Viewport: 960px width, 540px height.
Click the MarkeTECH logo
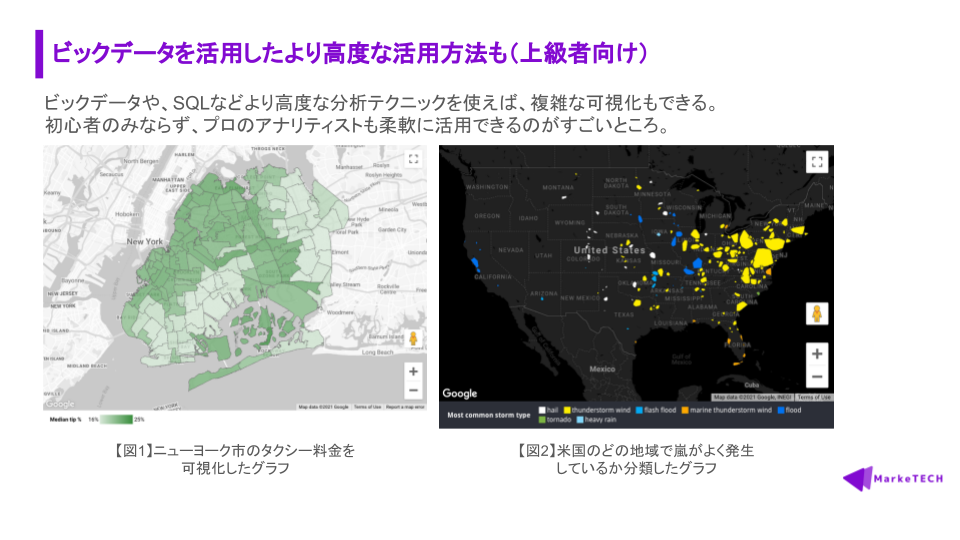(893, 479)
